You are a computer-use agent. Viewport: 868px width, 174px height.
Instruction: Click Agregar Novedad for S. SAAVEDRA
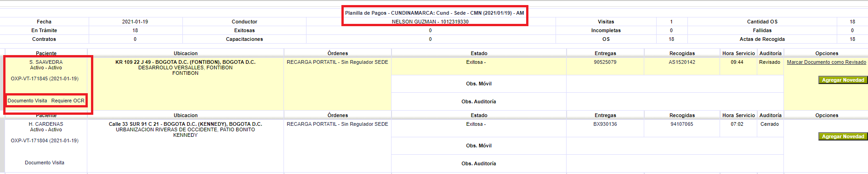(x=843, y=80)
